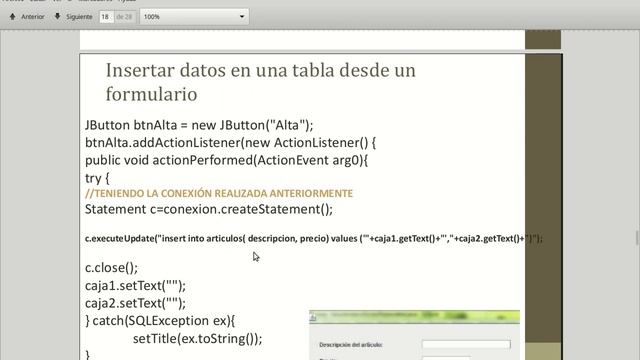640x360 pixels.
Task: Click the slide title 'Insertar datos en una tabla desde un'
Action: click(x=260, y=70)
